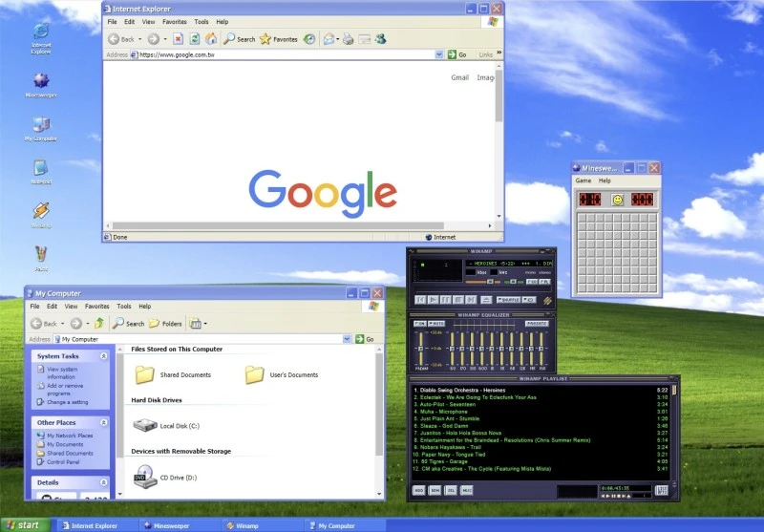Select the Notepad desktop icon
Image resolution: width=764 pixels, height=532 pixels.
(x=41, y=172)
